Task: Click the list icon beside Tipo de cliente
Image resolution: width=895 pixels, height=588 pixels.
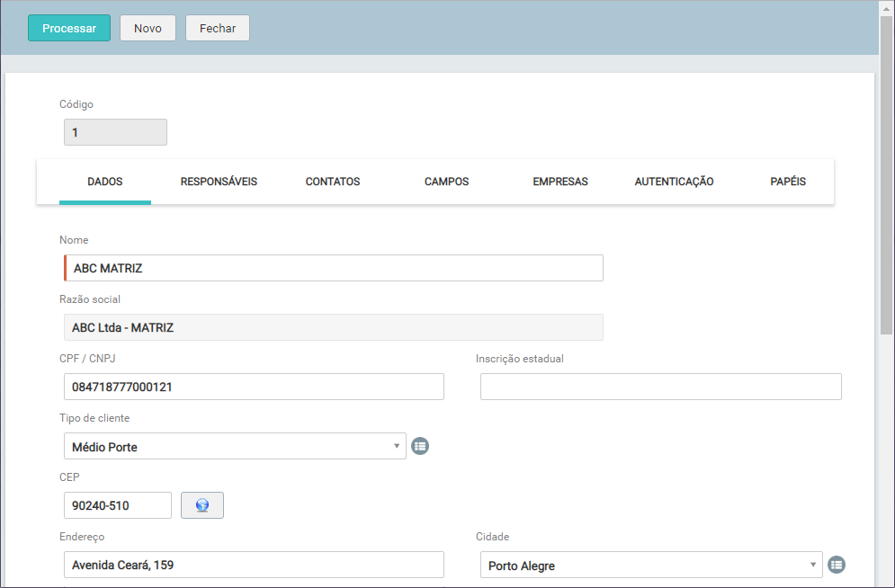Action: point(420,446)
